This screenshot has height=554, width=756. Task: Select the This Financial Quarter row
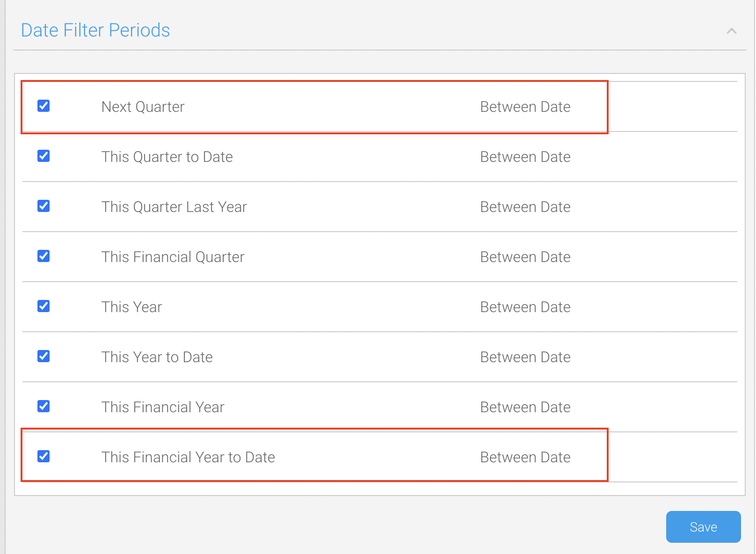pyautogui.click(x=173, y=256)
